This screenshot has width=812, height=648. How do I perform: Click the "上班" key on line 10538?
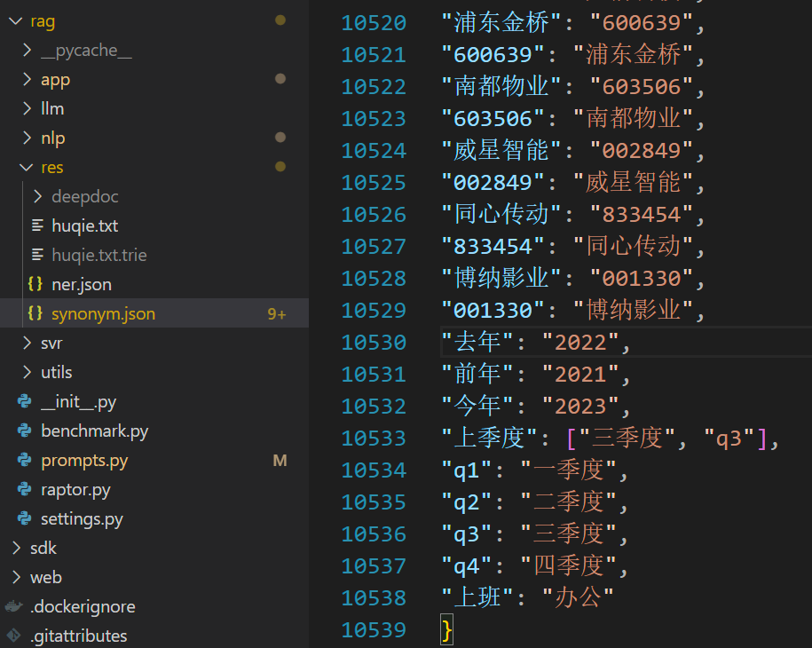477,597
